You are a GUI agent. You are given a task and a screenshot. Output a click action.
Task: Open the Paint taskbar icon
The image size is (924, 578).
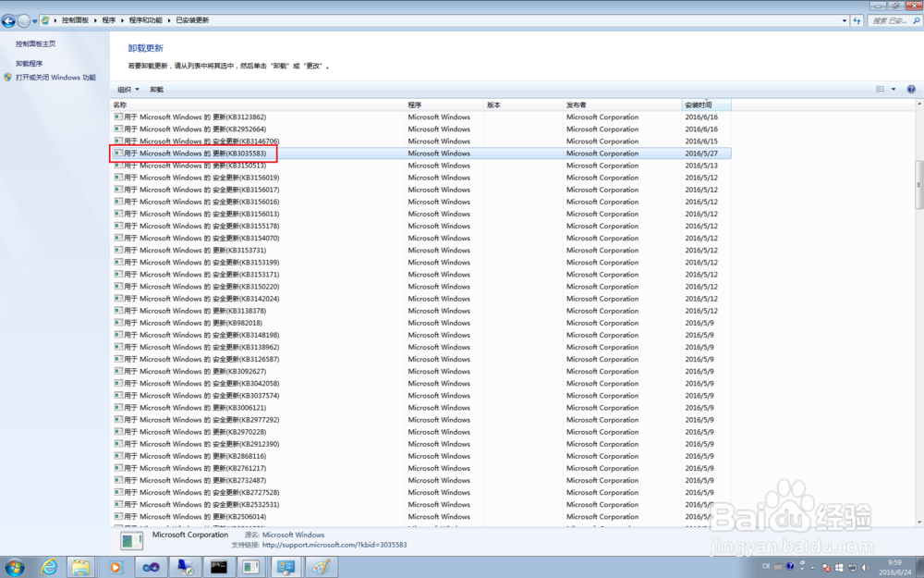click(x=322, y=568)
